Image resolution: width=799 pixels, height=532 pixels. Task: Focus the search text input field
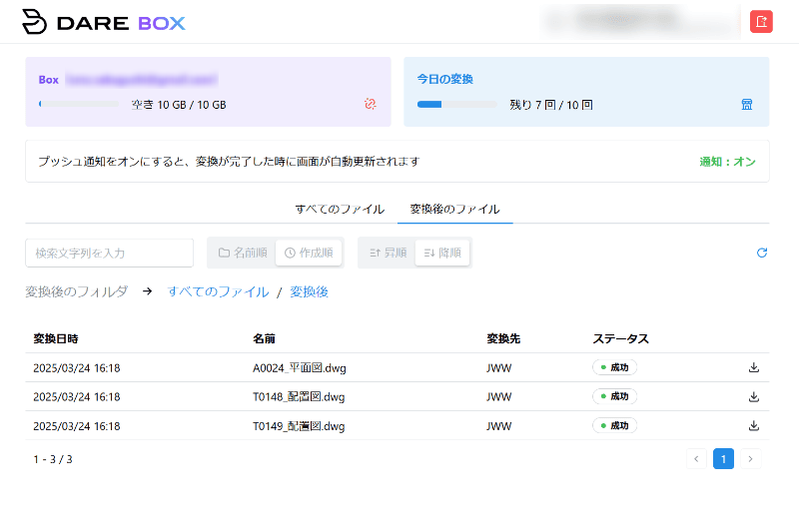(x=109, y=253)
